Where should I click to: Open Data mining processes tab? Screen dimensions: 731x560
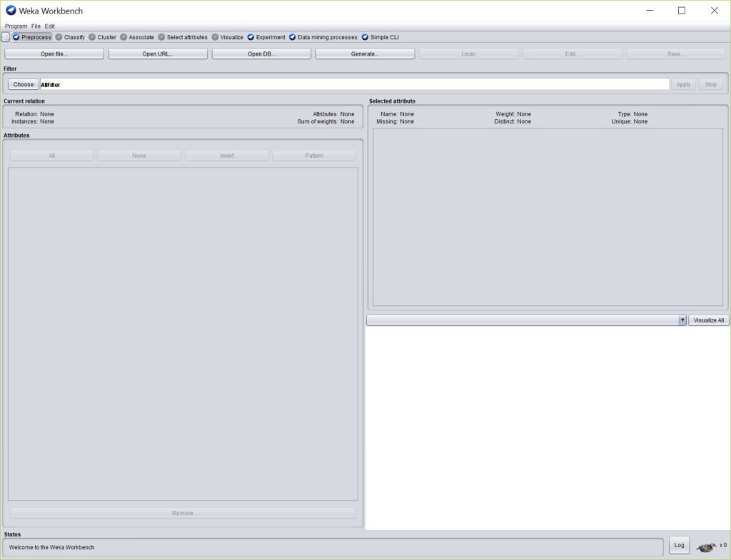pos(323,37)
